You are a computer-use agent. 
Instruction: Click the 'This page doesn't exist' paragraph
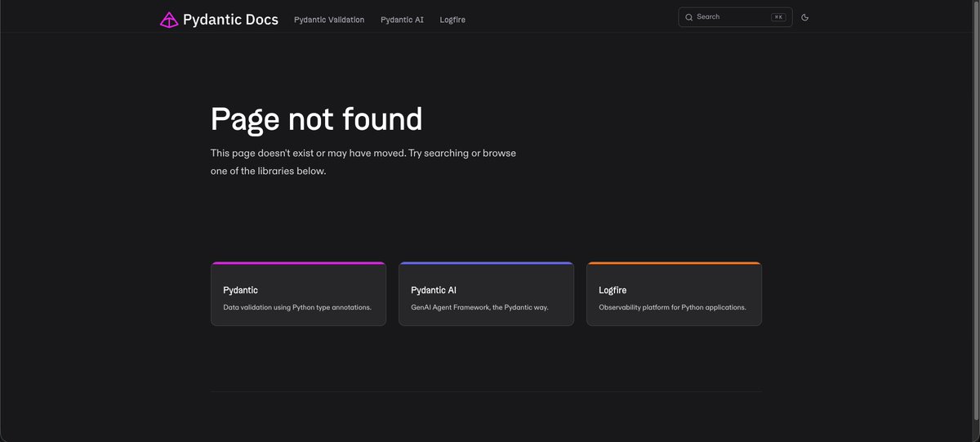pyautogui.click(x=363, y=162)
